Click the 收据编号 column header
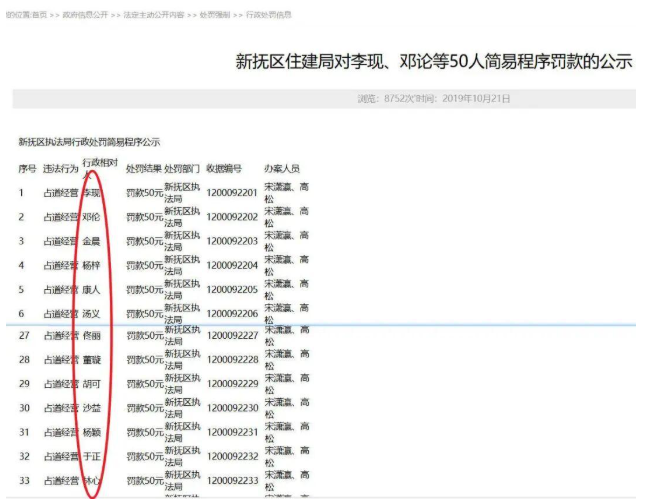 coord(224,169)
